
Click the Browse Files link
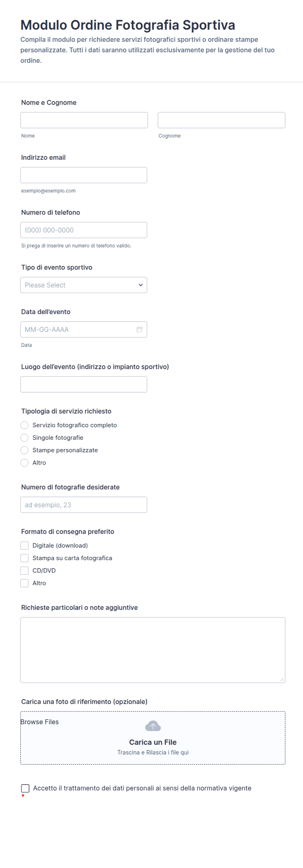(x=40, y=722)
